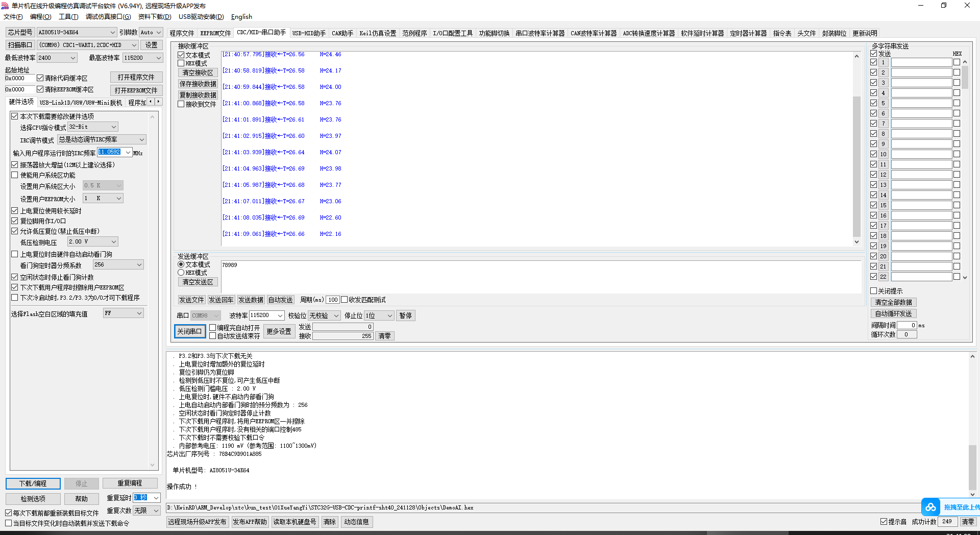Click the 清空接收区 button
This screenshot has height=535, width=980.
pos(198,72)
